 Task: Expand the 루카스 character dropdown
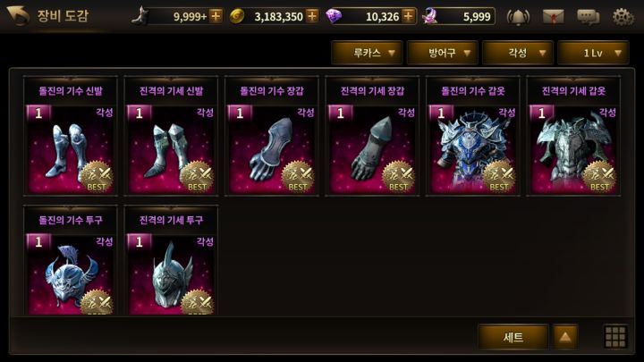point(367,53)
